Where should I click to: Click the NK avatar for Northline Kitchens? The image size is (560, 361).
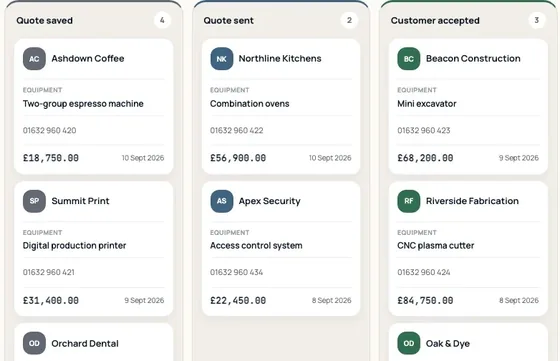[x=221, y=59]
